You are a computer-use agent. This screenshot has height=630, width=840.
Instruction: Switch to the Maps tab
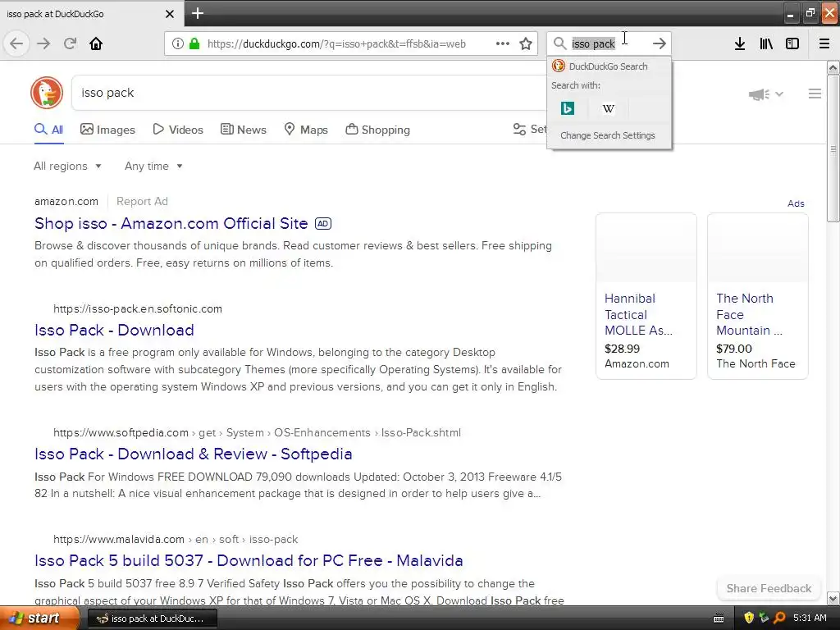point(306,130)
